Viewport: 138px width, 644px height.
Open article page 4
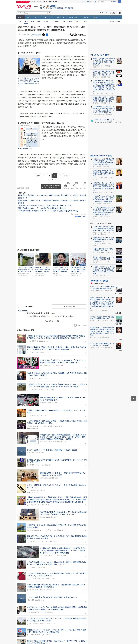[60, 175]
